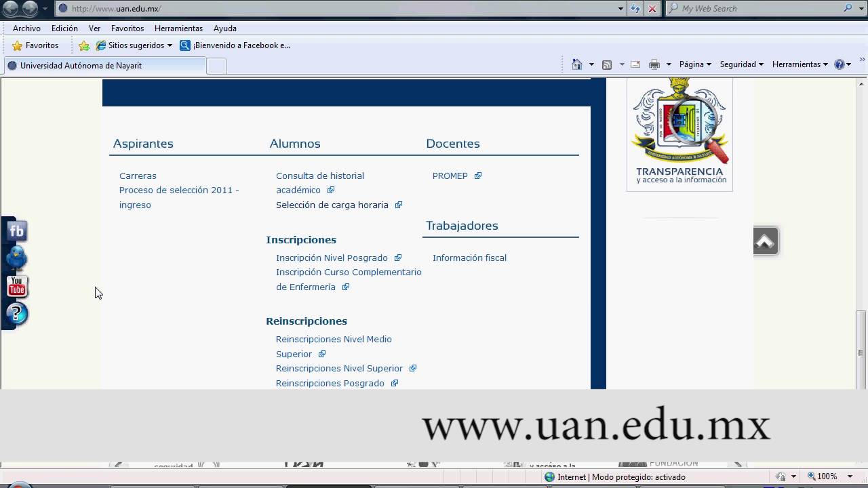Open the Edición menu
868x488 pixels.
[x=64, y=28]
